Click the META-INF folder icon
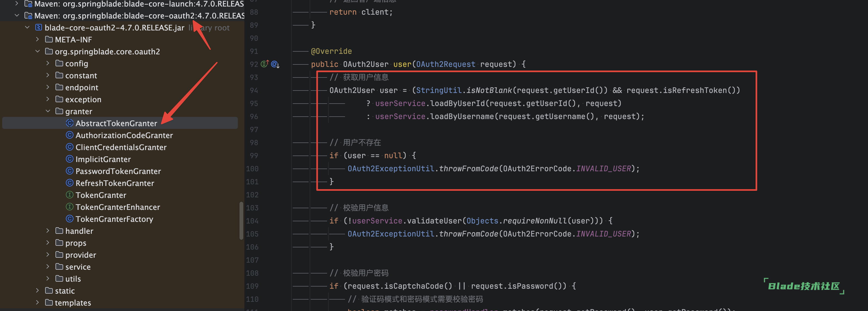 tap(49, 39)
